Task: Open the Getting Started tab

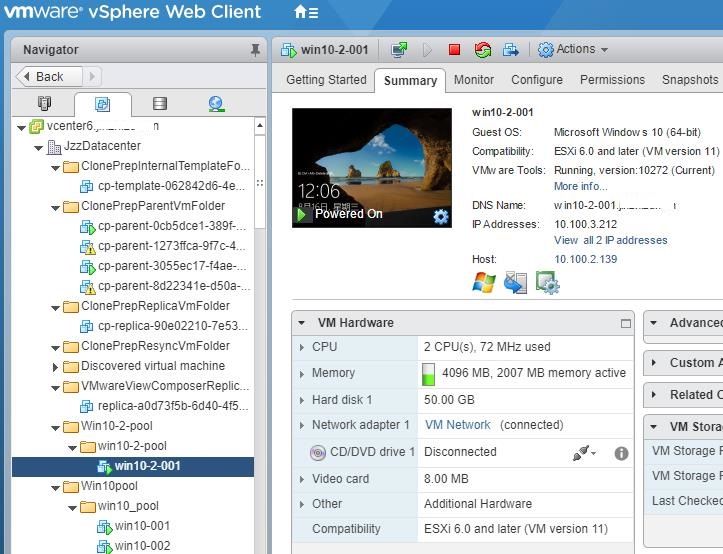Action: point(326,80)
